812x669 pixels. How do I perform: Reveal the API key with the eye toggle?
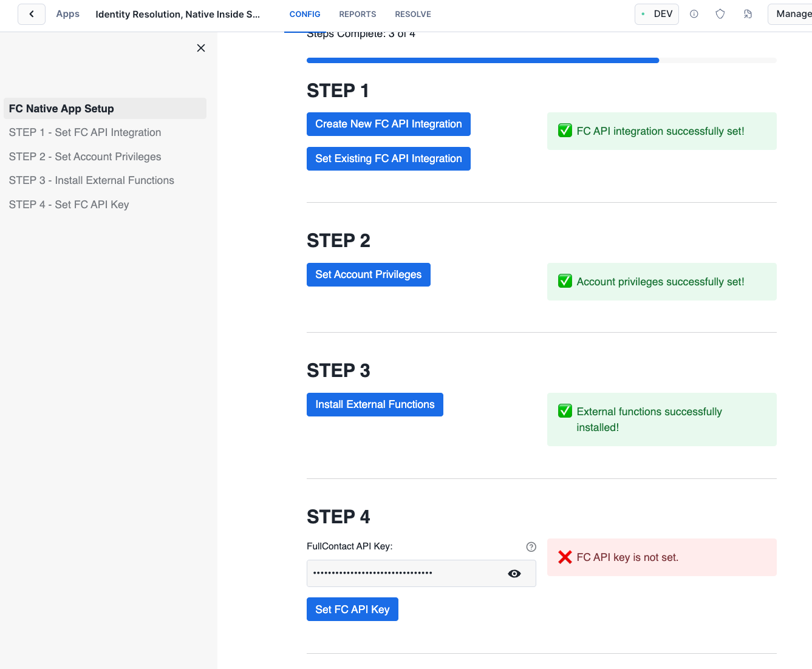[514, 573]
